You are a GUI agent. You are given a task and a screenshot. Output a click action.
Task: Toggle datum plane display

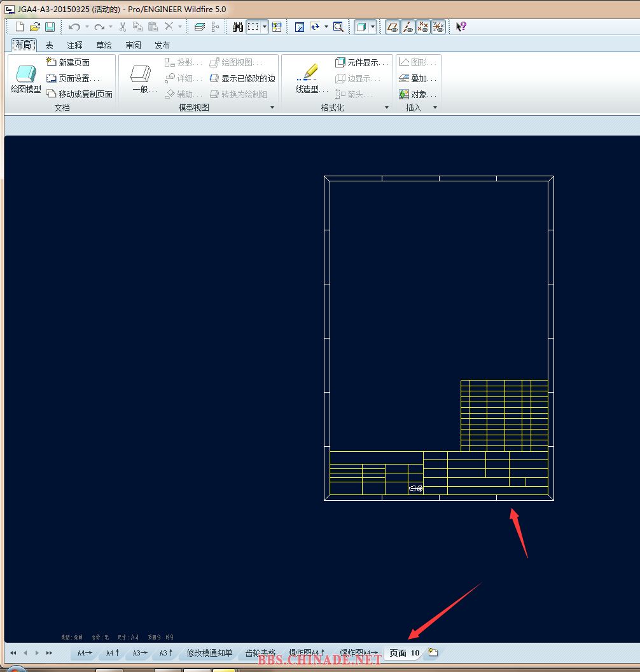[393, 27]
